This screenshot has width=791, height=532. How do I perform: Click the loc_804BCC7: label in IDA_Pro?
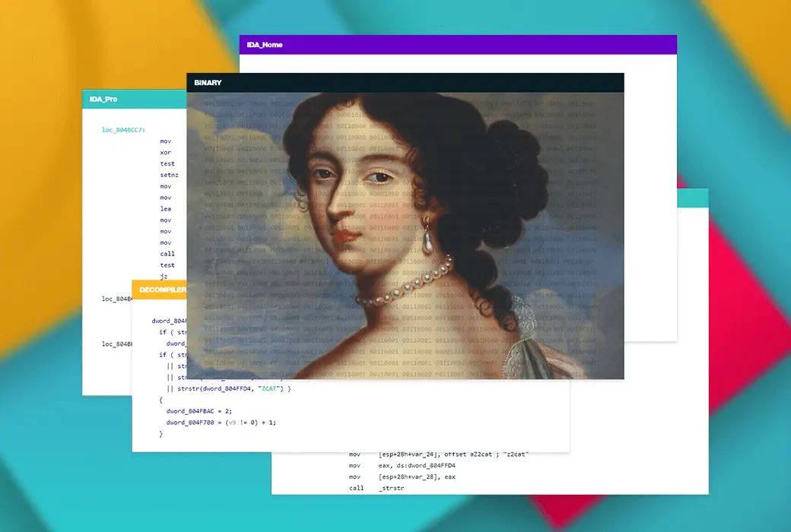click(123, 130)
